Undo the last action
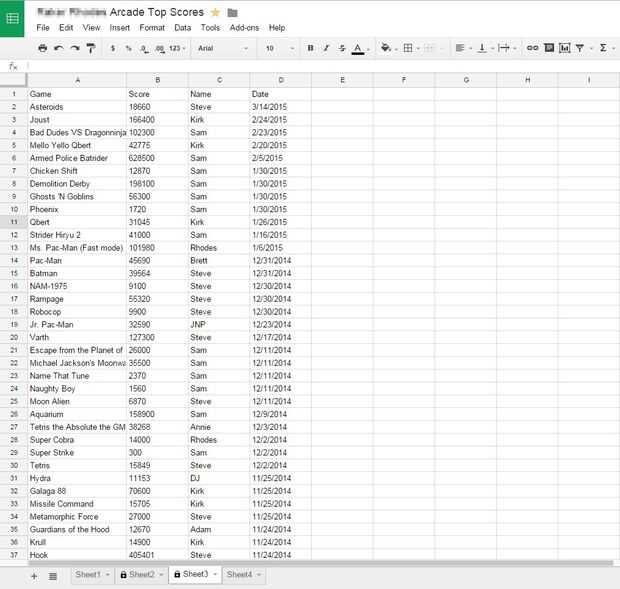Screen dimensions: 620x589 [x=59, y=48]
